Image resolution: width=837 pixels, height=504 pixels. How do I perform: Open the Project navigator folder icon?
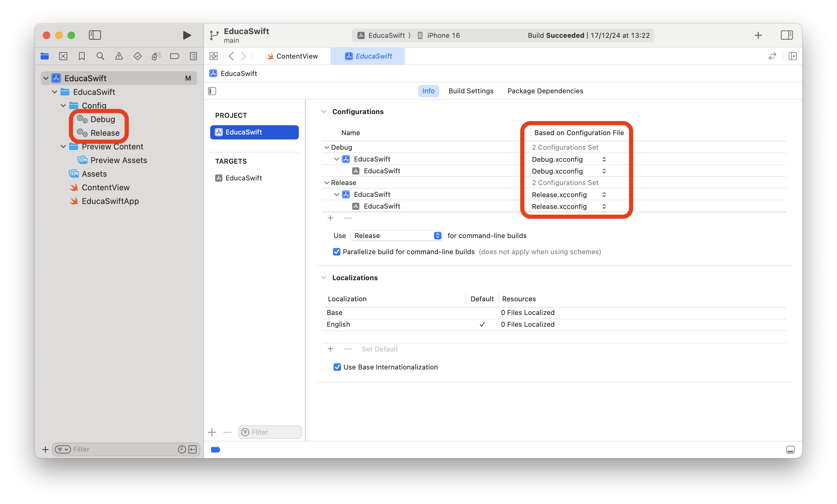44,56
